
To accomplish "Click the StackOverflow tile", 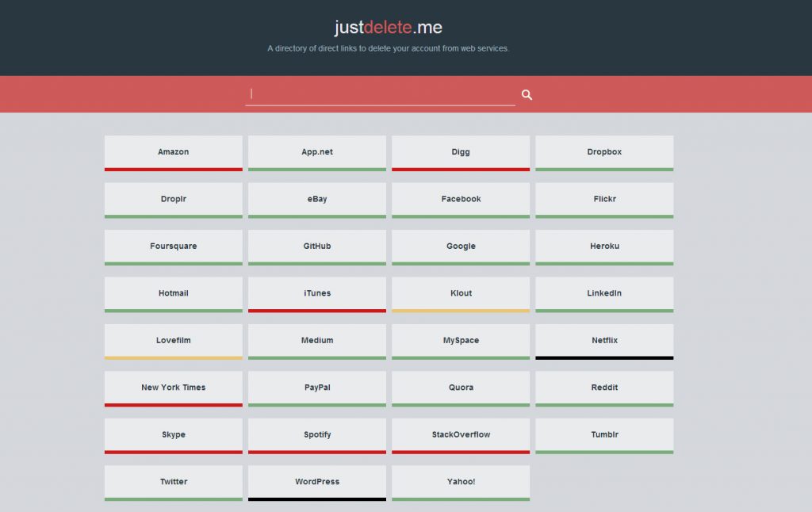I will [x=461, y=435].
